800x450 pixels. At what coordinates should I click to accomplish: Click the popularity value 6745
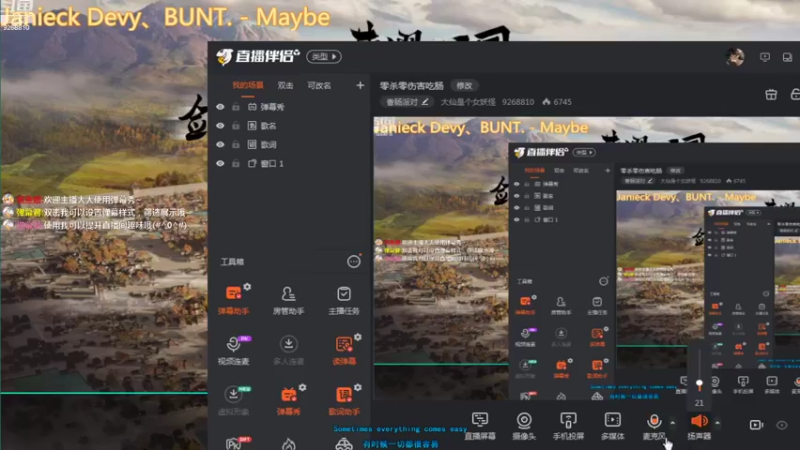click(x=562, y=102)
